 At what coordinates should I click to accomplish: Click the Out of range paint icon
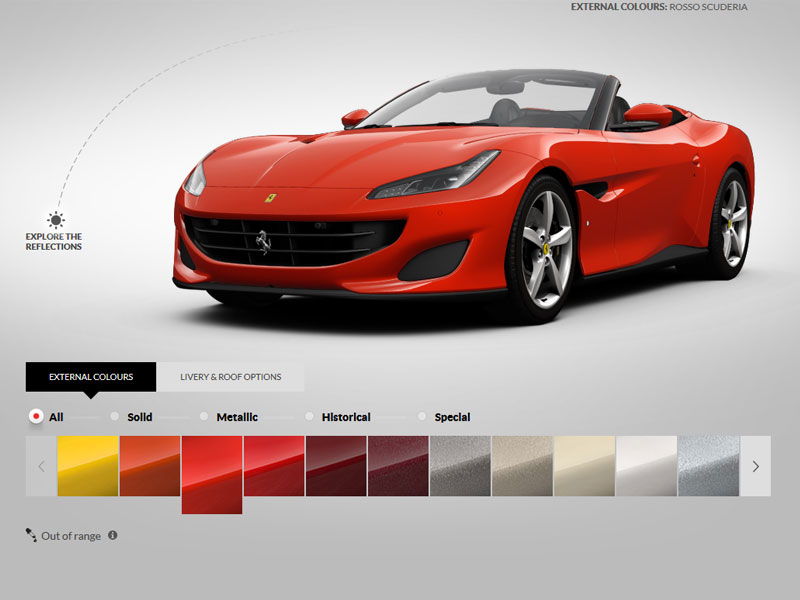(31, 535)
